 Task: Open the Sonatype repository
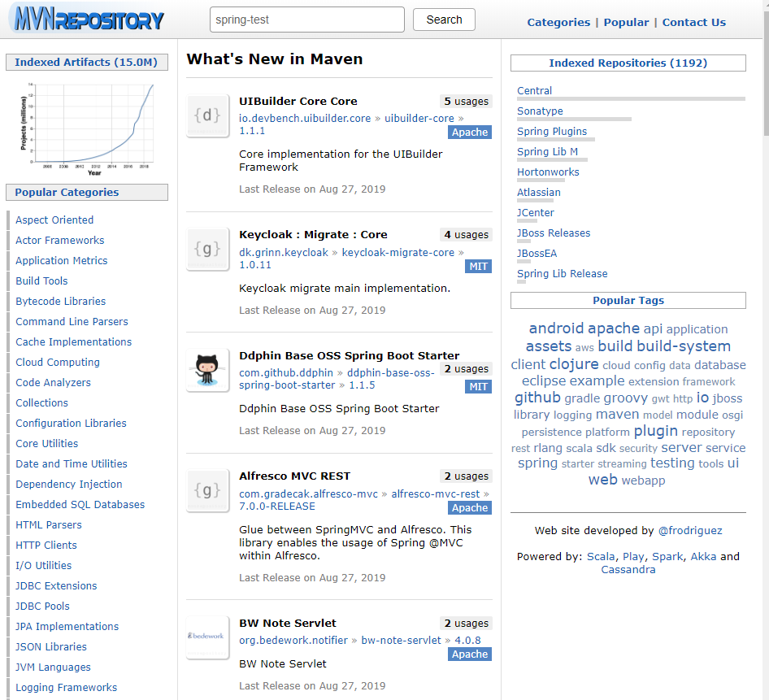[x=540, y=111]
